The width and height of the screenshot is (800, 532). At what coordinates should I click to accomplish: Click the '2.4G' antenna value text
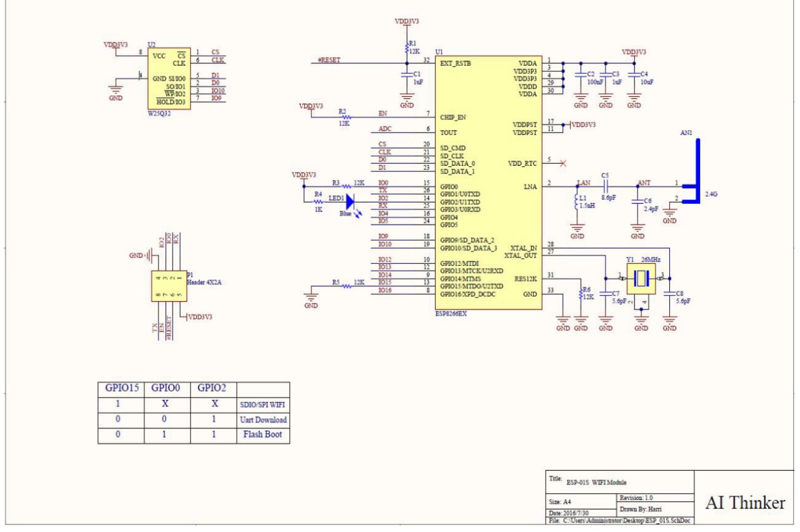coord(711,194)
